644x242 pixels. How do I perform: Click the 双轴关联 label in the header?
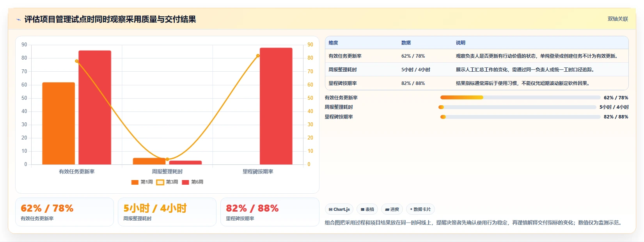617,19
